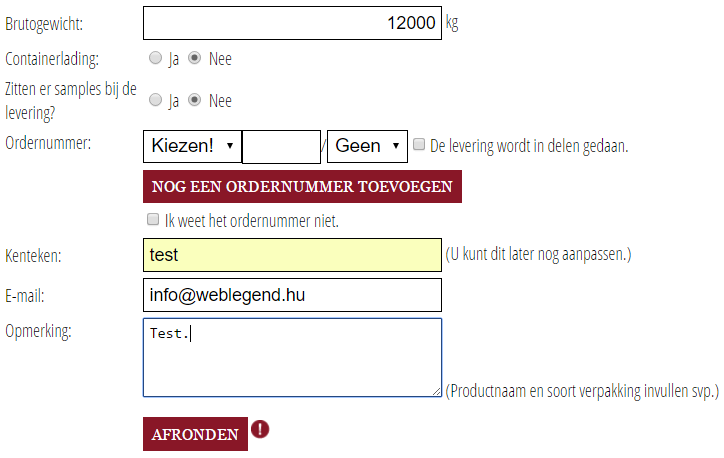Click the 'De levering wordt in delen gedaan' label
This screenshot has height=458, width=724.
[529, 146]
